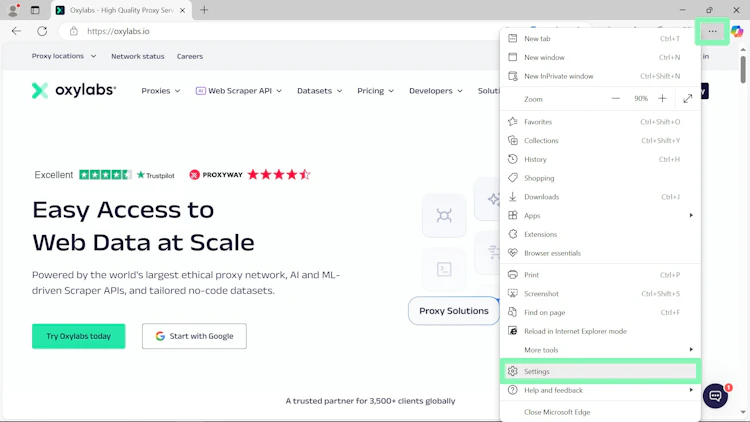Click Start with Google button
The height and width of the screenshot is (422, 750).
[194, 336]
